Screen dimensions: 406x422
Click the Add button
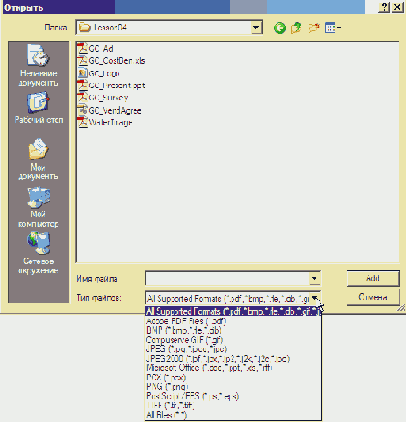tap(373, 278)
